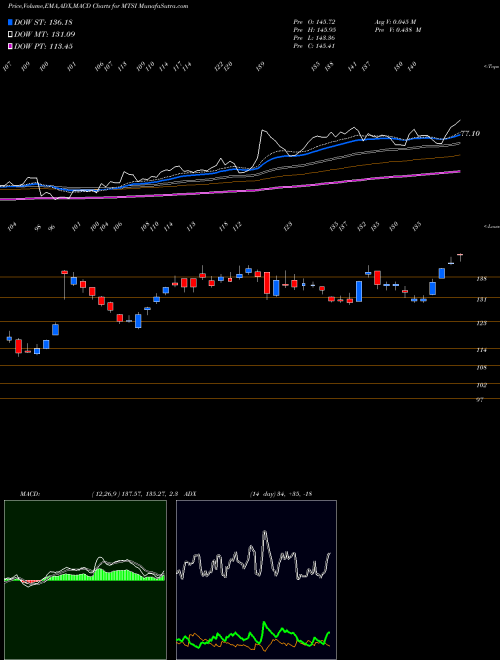Click the chart title for MTSI
Image resolution: width=500 pixels, height=660 pixels.
[x=98, y=6]
